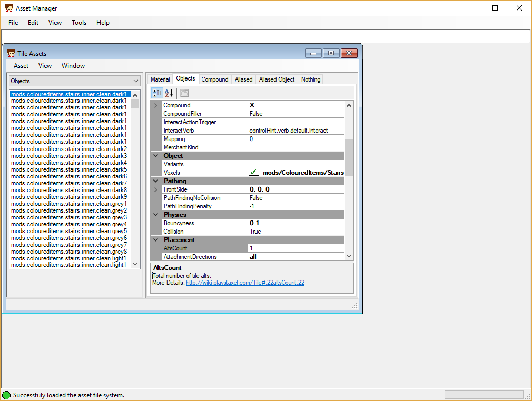Screen dimensions: 532x401
Task: Sort properties alphabetically
Action: [169, 93]
